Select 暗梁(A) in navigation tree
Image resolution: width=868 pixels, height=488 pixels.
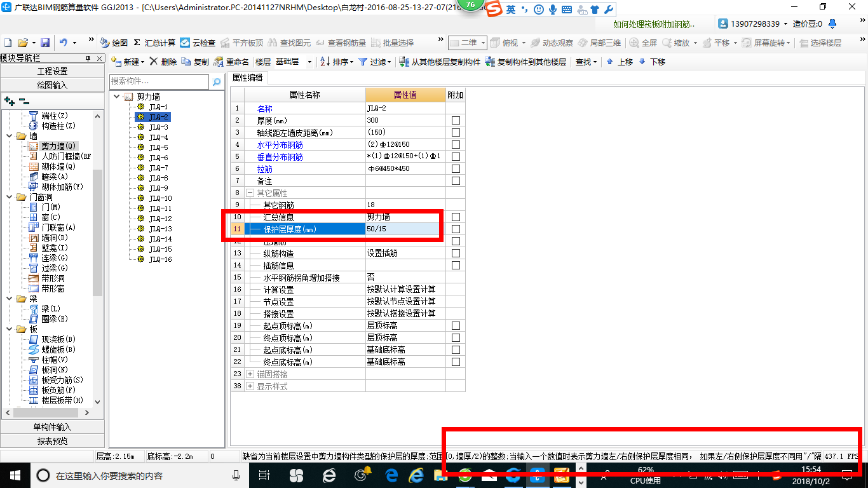coord(48,177)
